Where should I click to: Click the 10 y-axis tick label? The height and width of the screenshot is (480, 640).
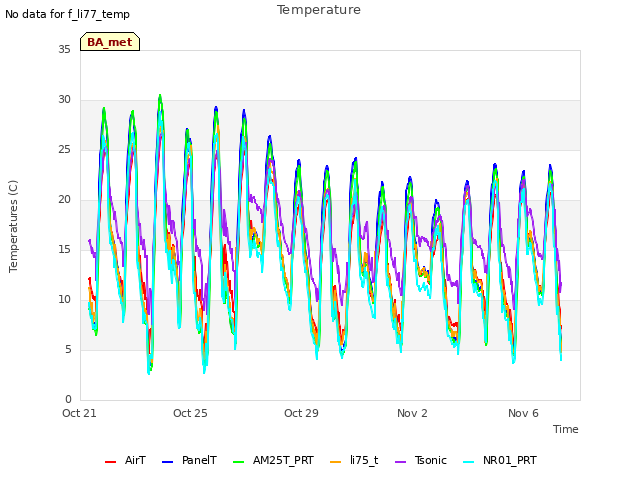click(x=64, y=300)
